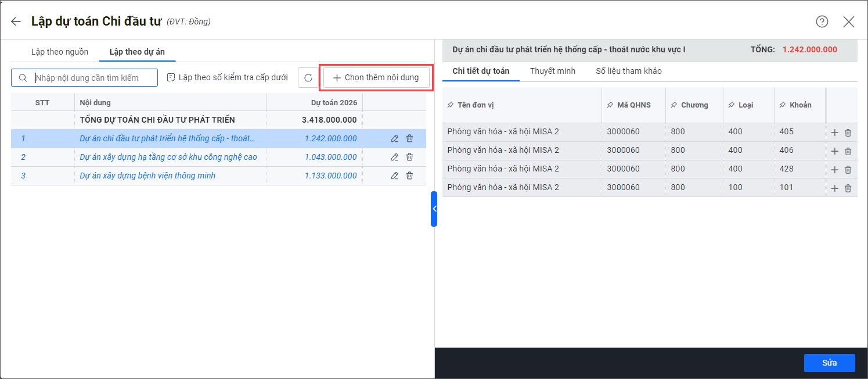Image resolution: width=868 pixels, height=379 pixels.
Task: Delete the khu công nghệ cao project row
Action: [409, 157]
